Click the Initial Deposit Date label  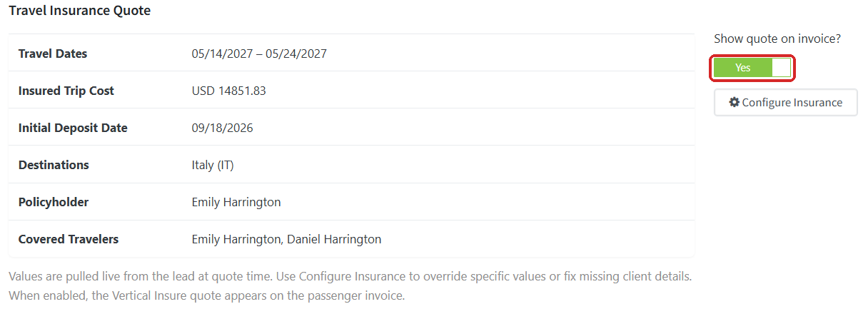point(73,128)
